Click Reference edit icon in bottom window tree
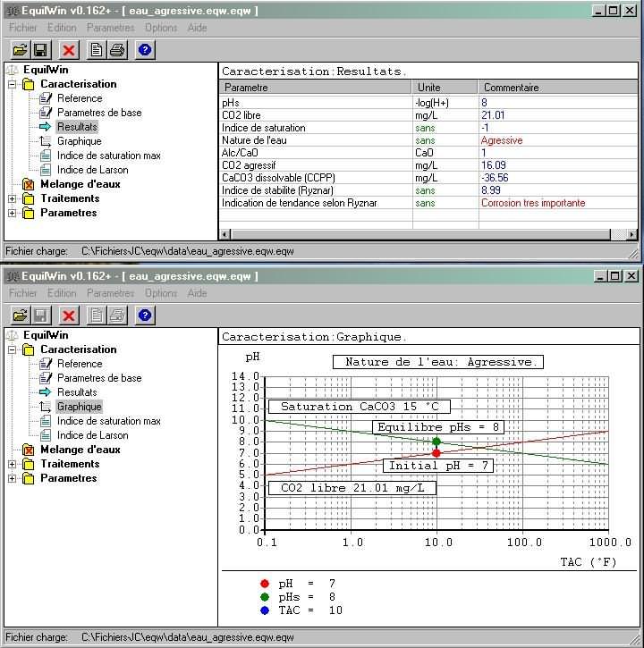This screenshot has height=648, width=644. [x=46, y=364]
